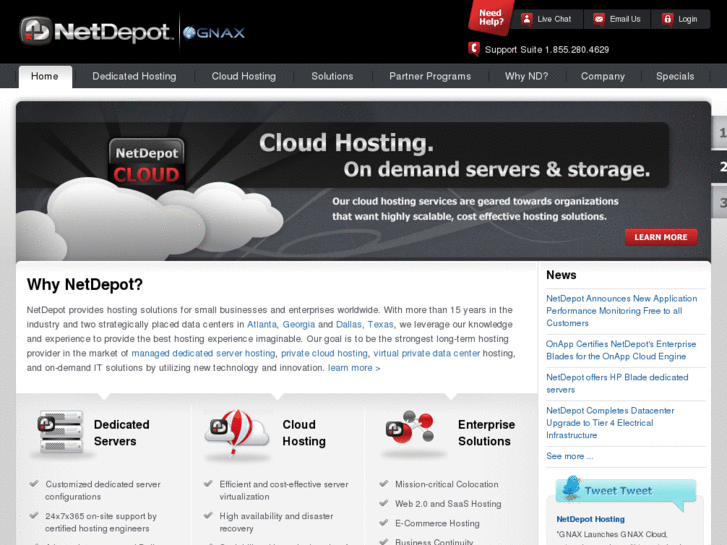Click the NetDepot Hosting tweet author link
Screen dimensions: 727x545
(x=590, y=519)
